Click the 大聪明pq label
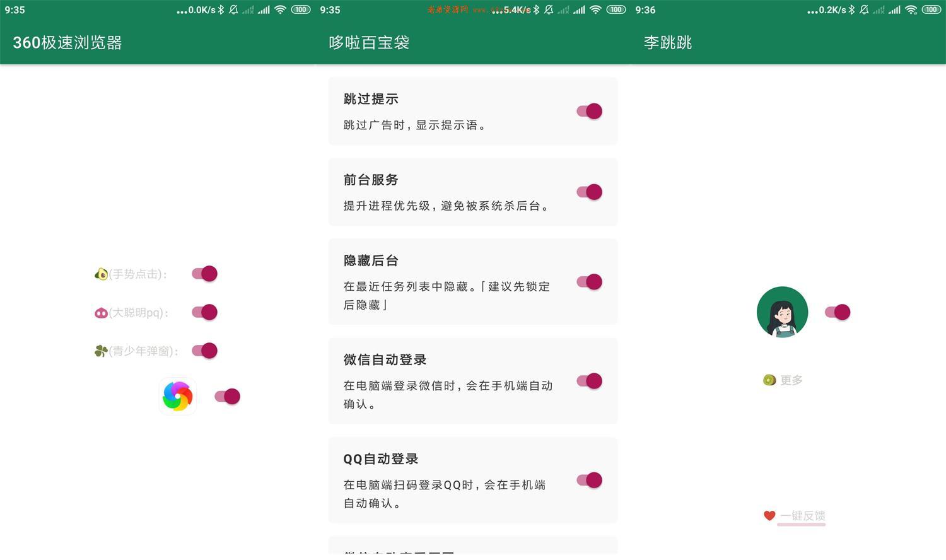The image size is (946, 560). tap(139, 313)
